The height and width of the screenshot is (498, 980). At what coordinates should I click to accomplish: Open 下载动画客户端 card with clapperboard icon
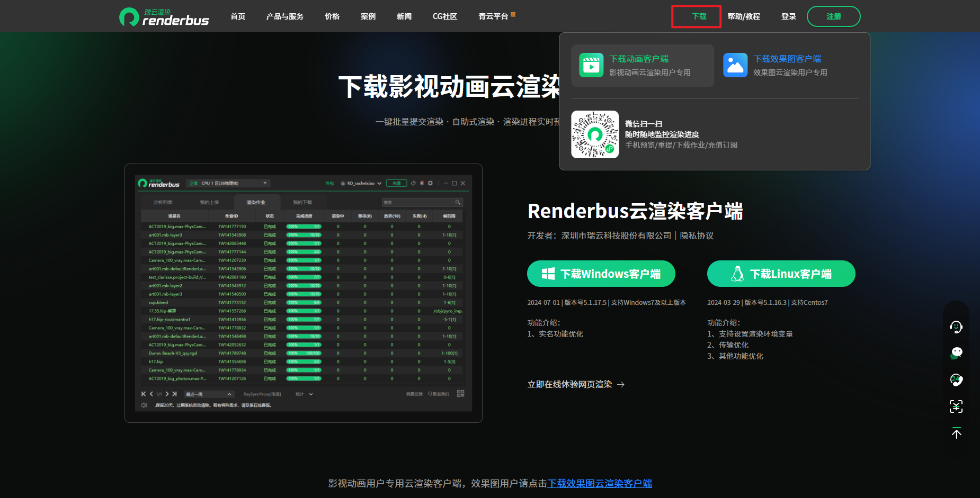tap(643, 66)
